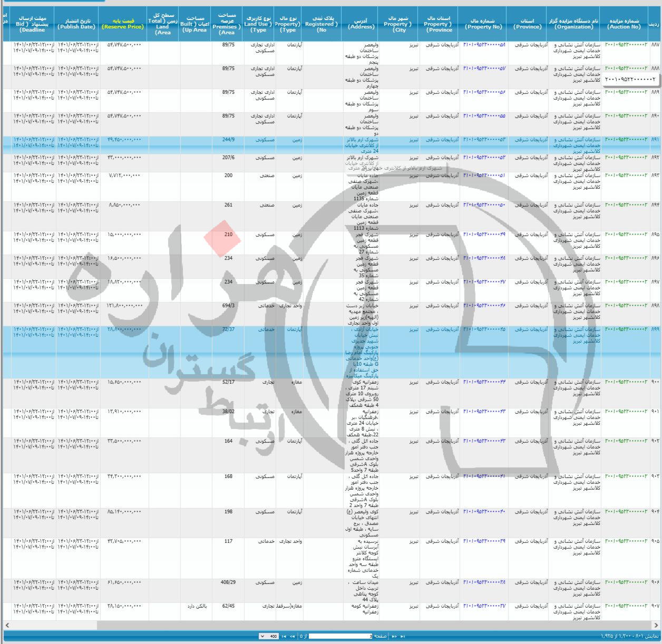The width and height of the screenshot is (662, 644).
Task: Sort by the Reserve Price column header
Action: click(123, 24)
